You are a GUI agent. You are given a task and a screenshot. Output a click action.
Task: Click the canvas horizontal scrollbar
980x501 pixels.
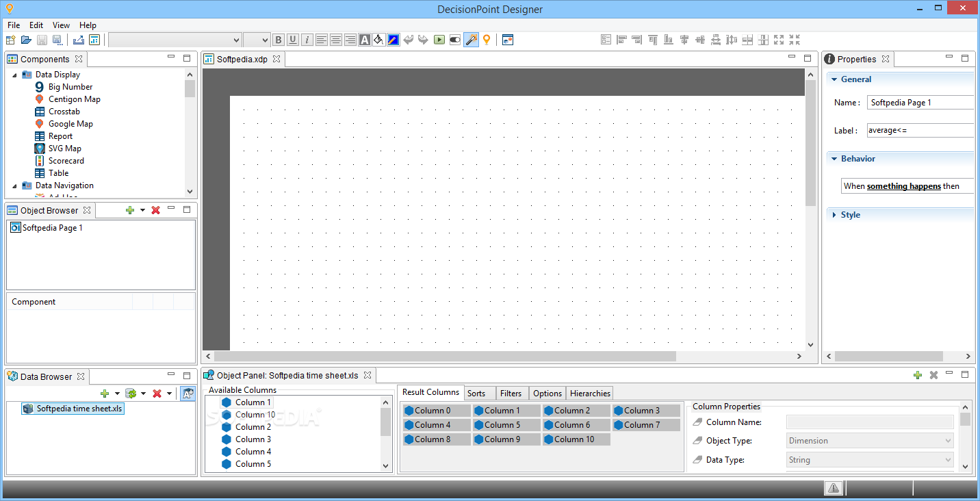(445, 356)
